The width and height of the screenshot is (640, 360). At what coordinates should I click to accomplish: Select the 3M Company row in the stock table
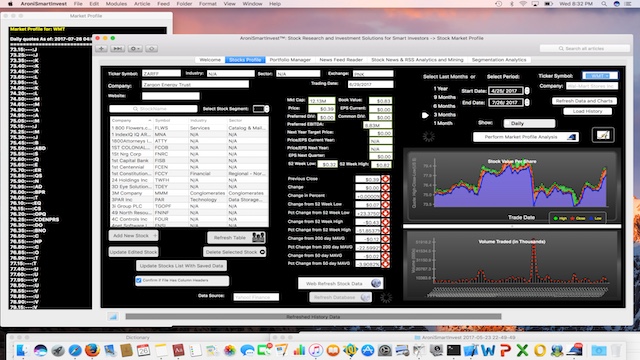point(189,193)
